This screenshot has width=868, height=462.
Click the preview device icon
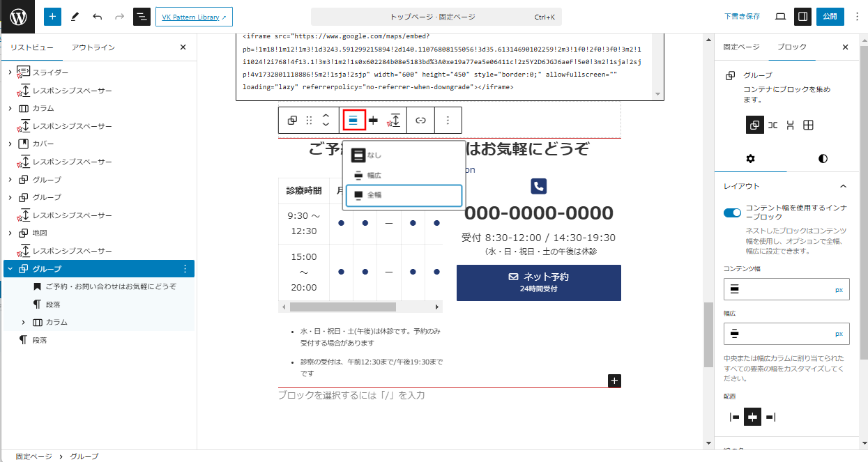coord(780,17)
